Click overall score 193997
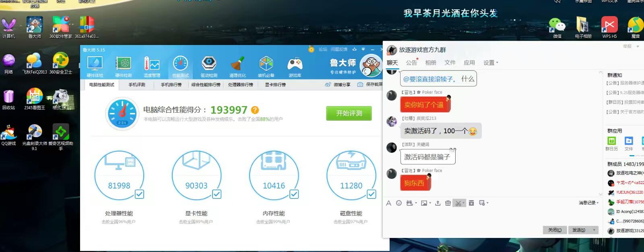644x252 pixels. 229,110
